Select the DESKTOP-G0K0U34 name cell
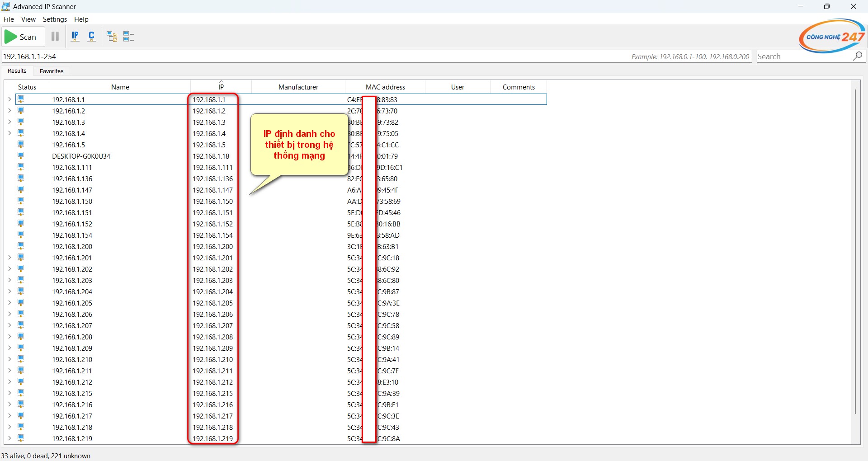Viewport: 868px width, 461px height. [81, 156]
